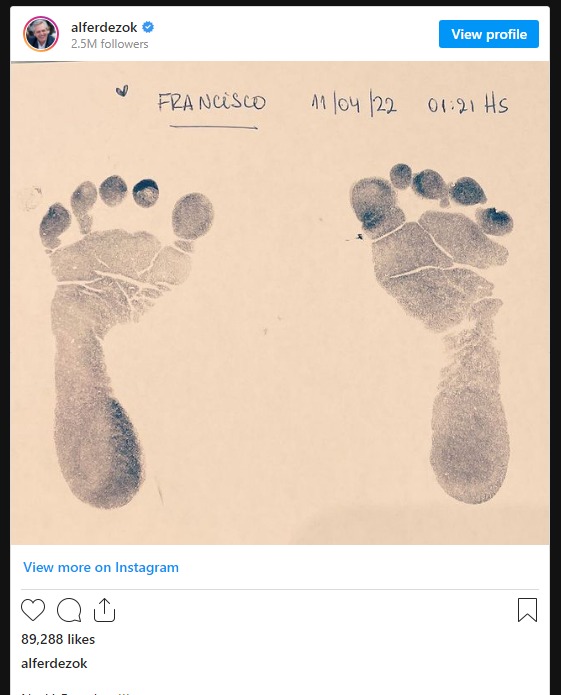This screenshot has height=695, width=561.
Task: Click the handwritten time 01:21 Hs in the photo
Action: (x=468, y=105)
